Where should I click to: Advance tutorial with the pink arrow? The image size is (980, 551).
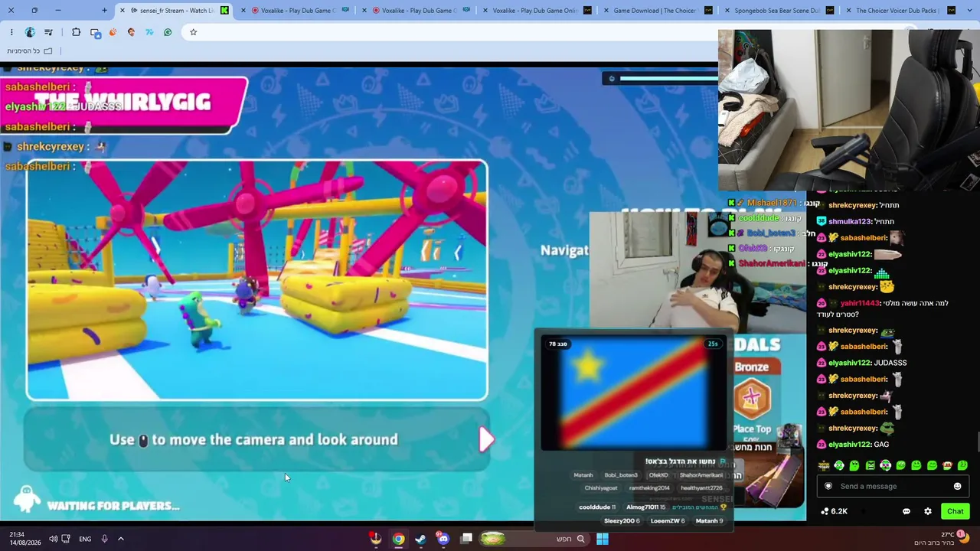(486, 439)
